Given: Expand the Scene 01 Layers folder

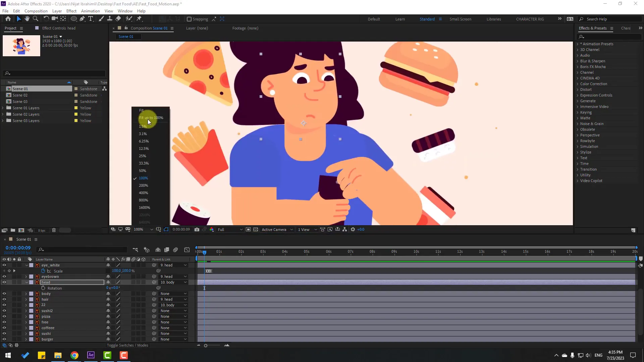Looking at the screenshot, I should pos(3,108).
